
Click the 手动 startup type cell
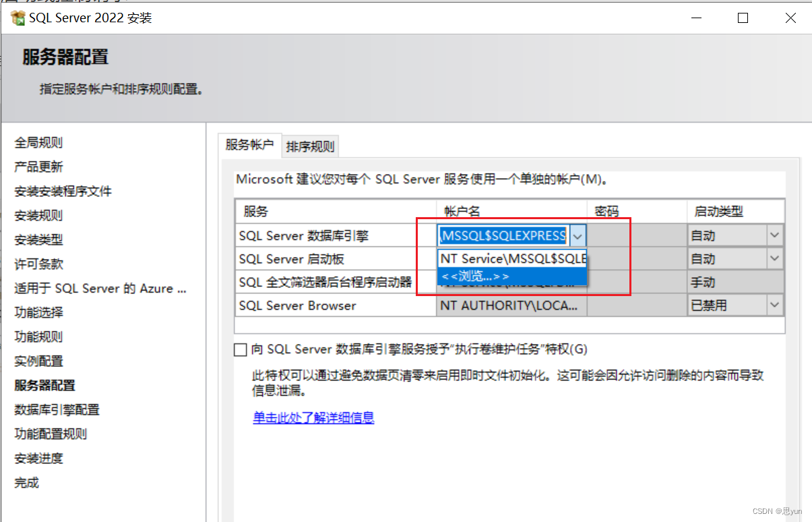click(736, 282)
